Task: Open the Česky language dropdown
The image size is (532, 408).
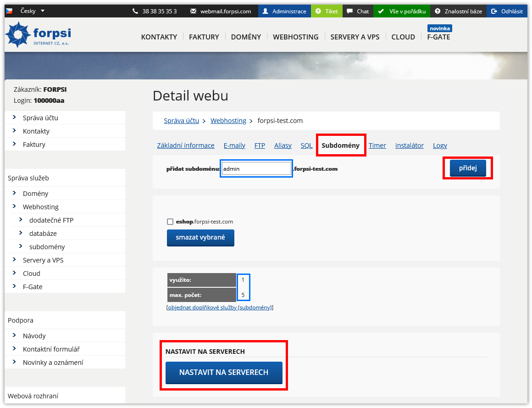Action: [33, 11]
